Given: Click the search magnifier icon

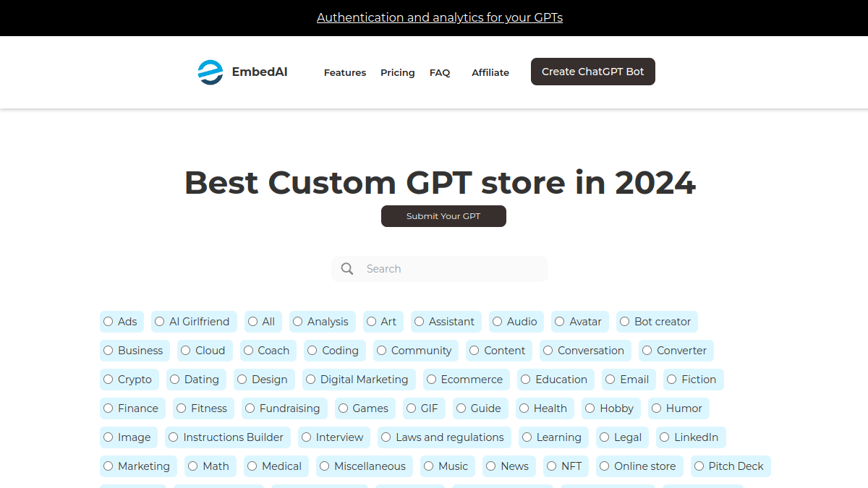Looking at the screenshot, I should point(347,269).
